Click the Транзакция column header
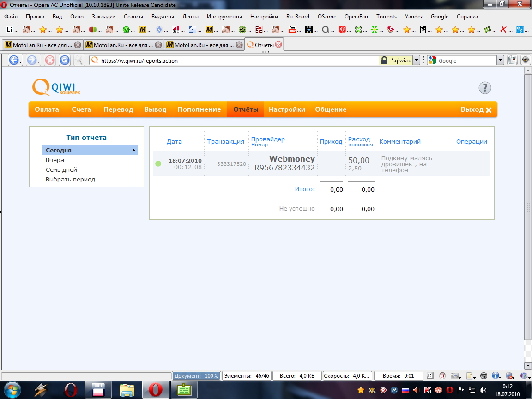This screenshot has width=532, height=399. (226, 141)
